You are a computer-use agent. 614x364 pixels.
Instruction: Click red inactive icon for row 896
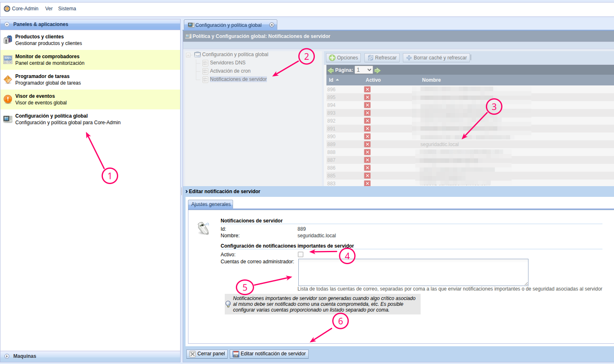367,90
